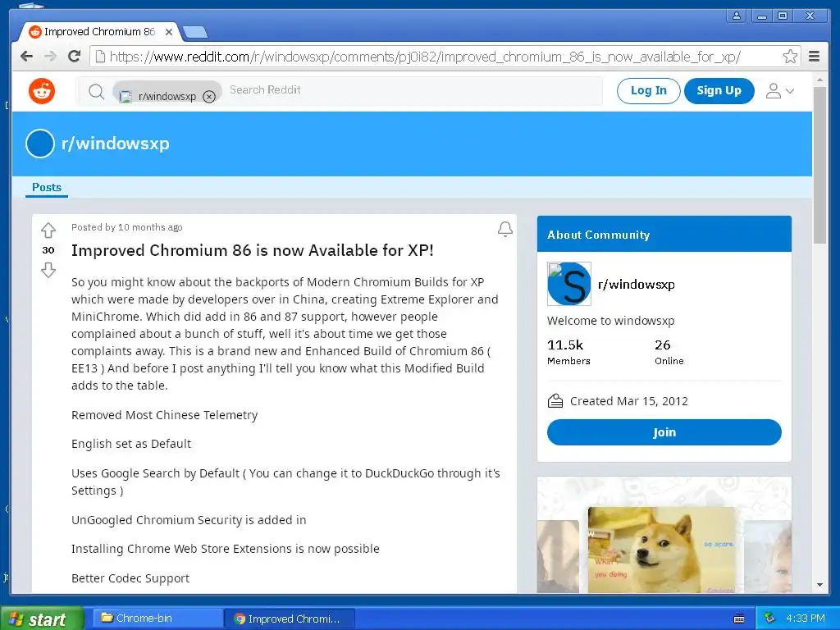Click scrollbar down arrow
Image resolution: width=840 pixels, height=630 pixels.
(x=819, y=585)
